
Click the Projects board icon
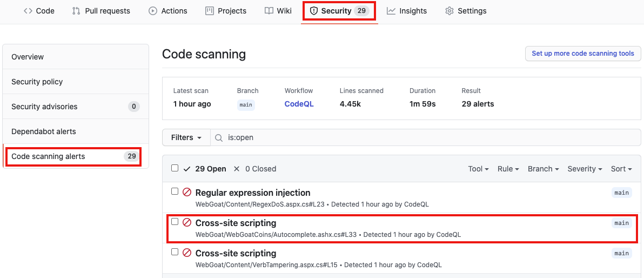[210, 11]
